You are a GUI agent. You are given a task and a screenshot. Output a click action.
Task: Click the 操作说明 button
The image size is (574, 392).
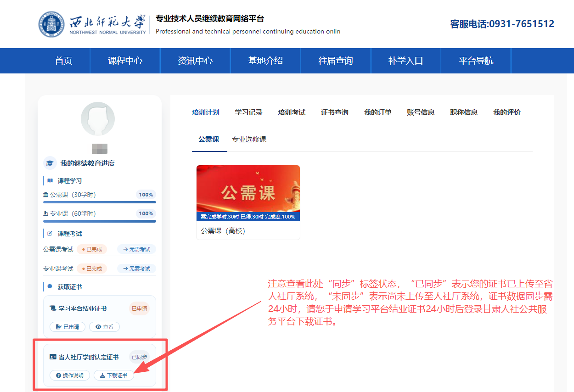click(69, 375)
